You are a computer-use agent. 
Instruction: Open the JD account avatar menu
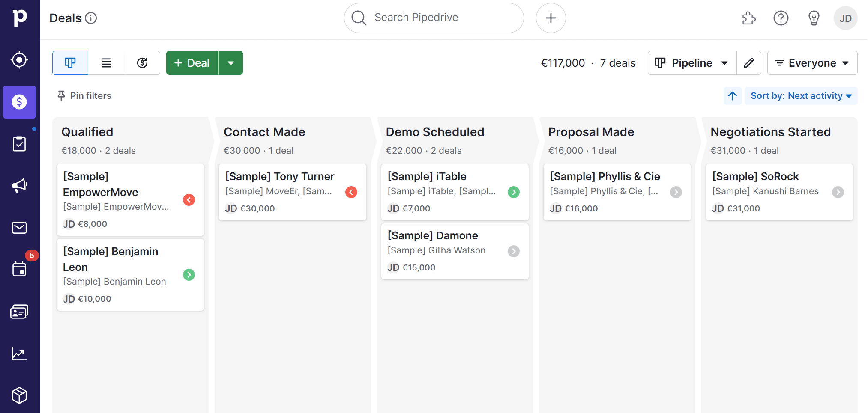845,18
